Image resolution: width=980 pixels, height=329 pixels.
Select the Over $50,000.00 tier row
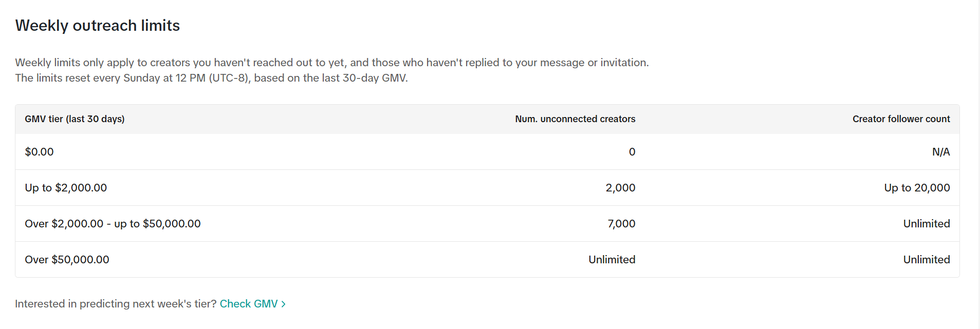(487, 260)
